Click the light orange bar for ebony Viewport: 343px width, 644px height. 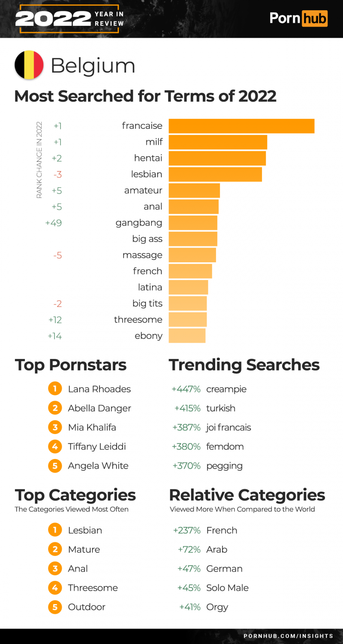(x=187, y=336)
